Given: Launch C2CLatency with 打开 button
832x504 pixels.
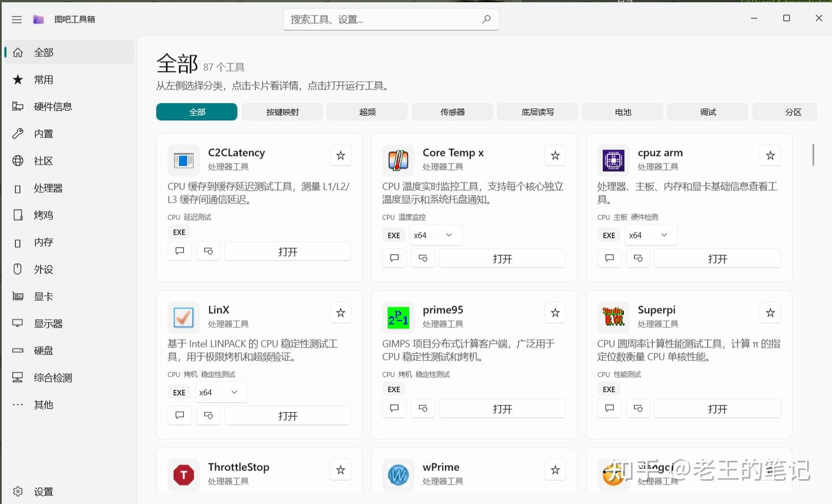Looking at the screenshot, I should [288, 252].
